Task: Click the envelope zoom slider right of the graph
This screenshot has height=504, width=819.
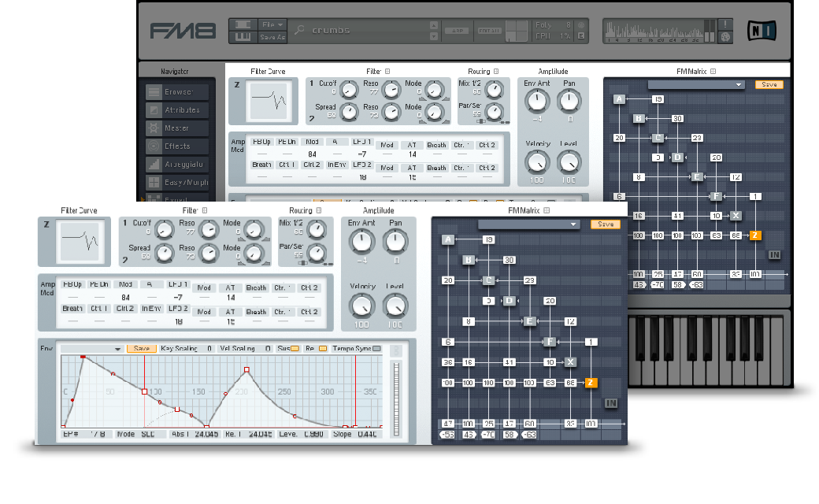Action: 396,399
